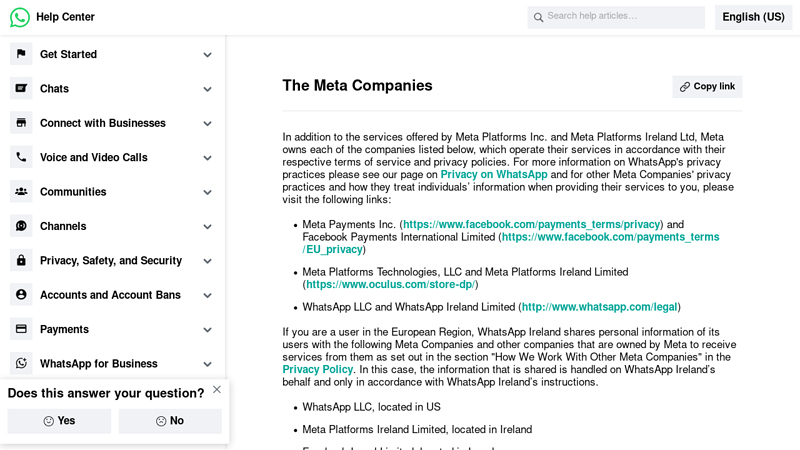Click The Meta Companies heading

(x=357, y=86)
